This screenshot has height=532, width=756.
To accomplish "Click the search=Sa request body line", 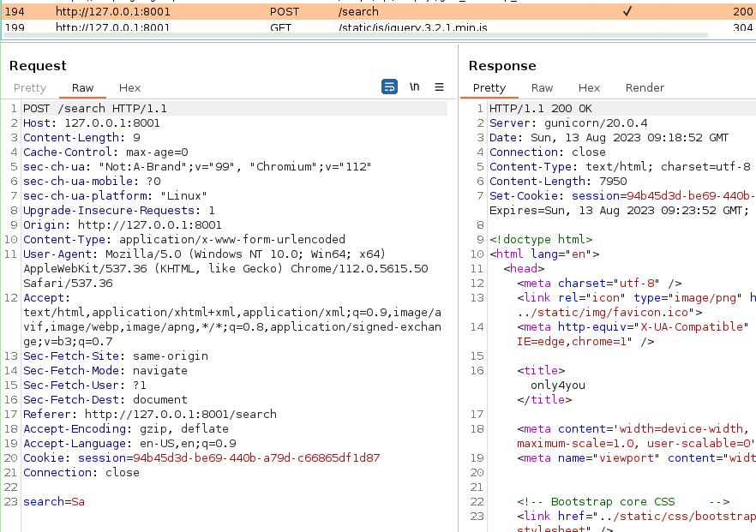I will [x=54, y=501].
